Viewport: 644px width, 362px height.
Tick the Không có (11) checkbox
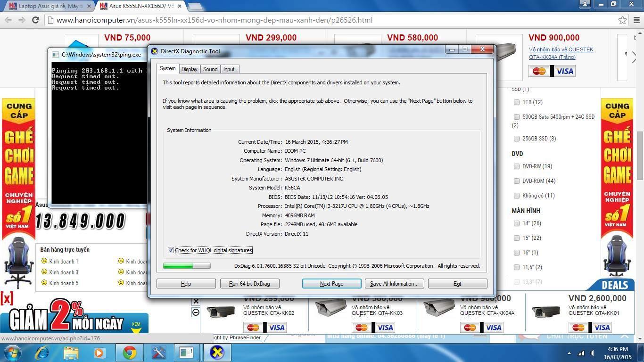point(516,196)
